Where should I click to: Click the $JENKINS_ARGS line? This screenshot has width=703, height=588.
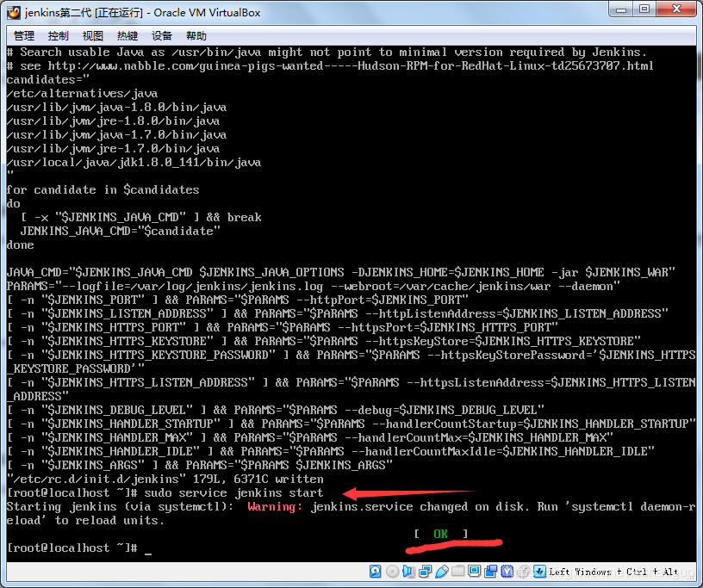click(x=200, y=465)
